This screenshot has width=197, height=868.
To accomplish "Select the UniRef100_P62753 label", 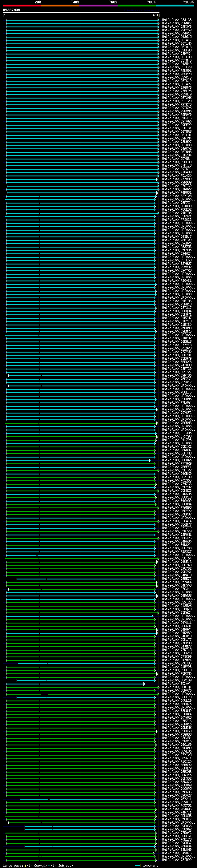I will pos(177,247).
